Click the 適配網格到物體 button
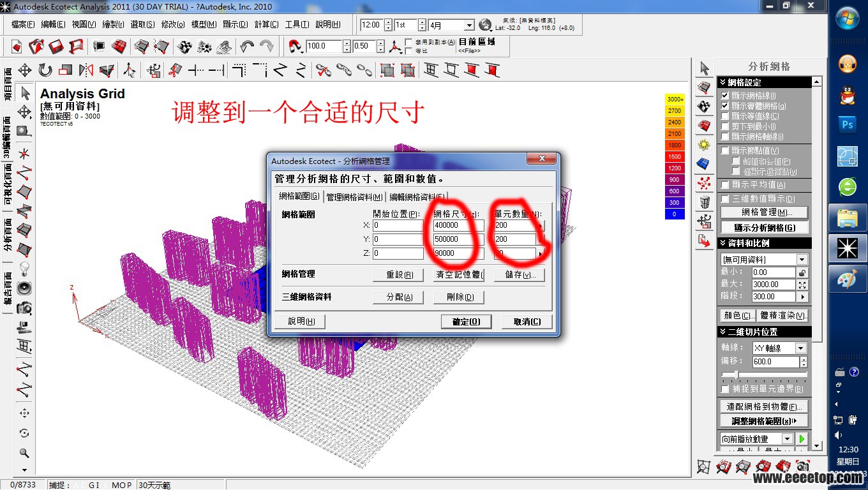 765,406
